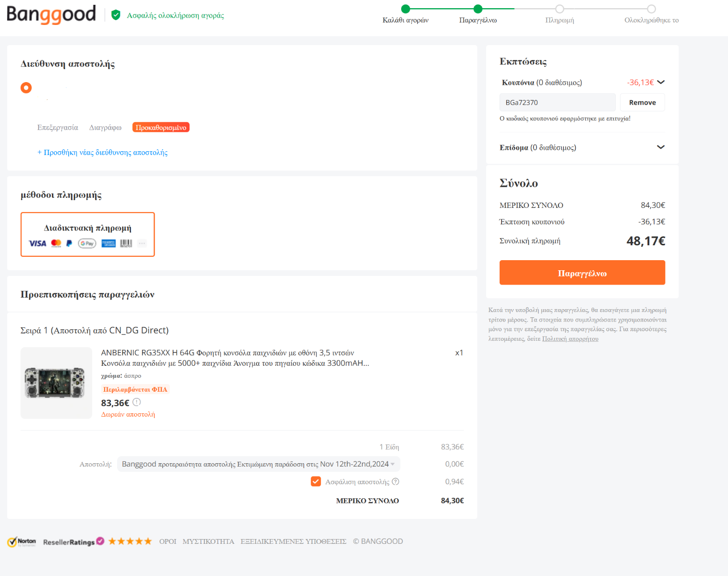Uncheck the shipping insurance checkbox
The image size is (728, 576).
tap(316, 481)
